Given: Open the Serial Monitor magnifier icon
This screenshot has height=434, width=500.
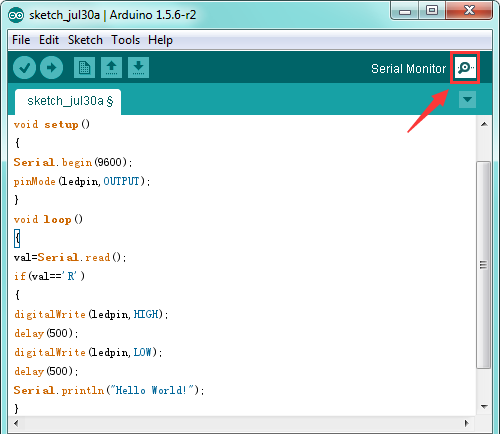Looking at the screenshot, I should [465, 68].
